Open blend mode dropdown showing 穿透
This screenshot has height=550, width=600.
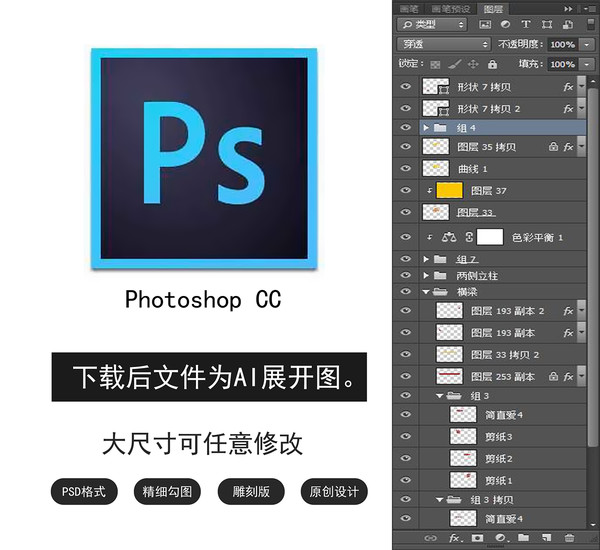point(444,44)
